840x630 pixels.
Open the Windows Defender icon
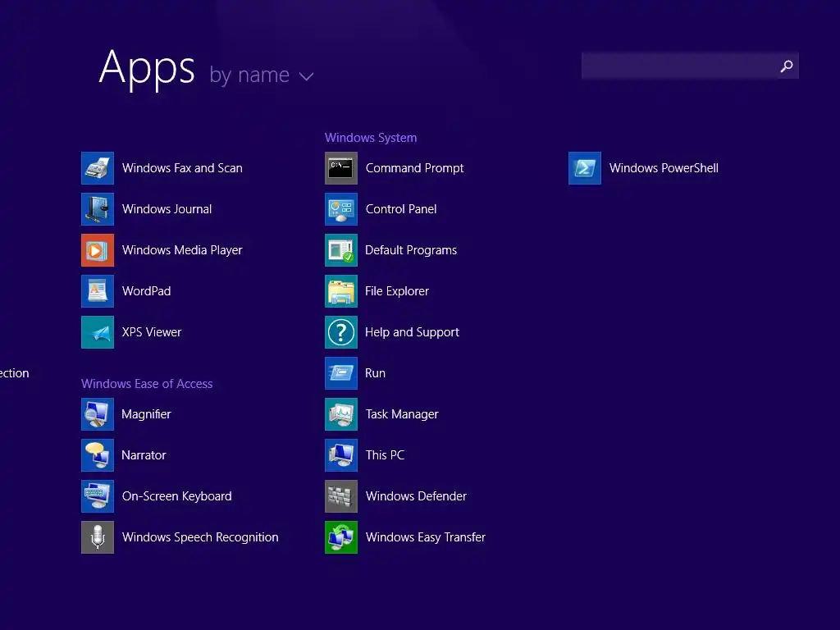coord(341,496)
